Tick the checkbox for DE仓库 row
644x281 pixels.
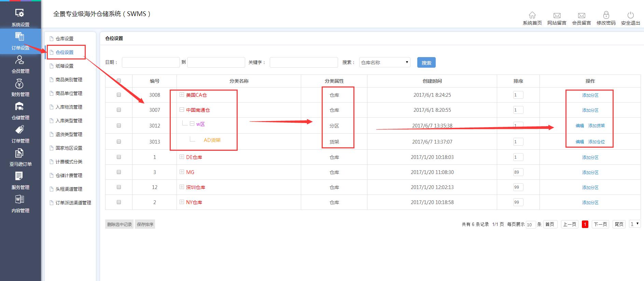click(119, 157)
